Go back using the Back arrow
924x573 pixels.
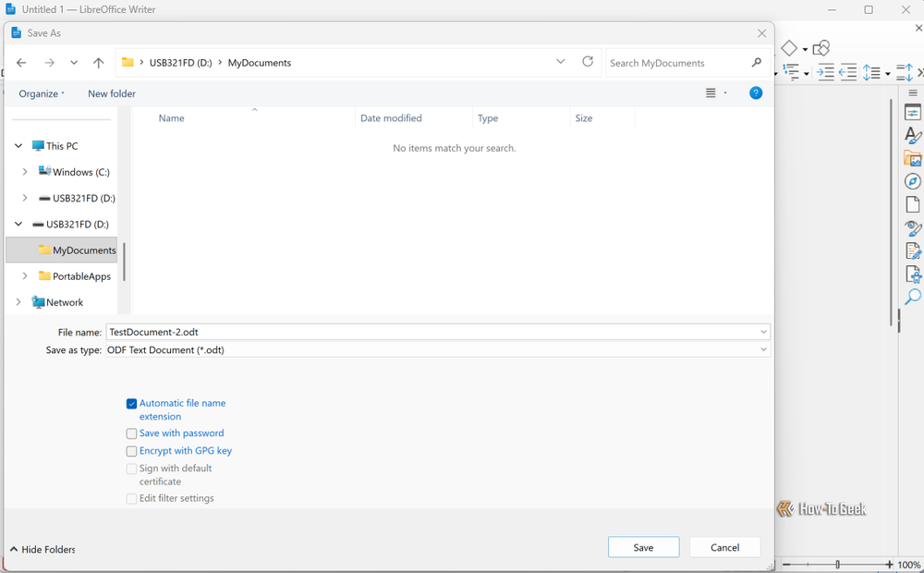pos(21,63)
